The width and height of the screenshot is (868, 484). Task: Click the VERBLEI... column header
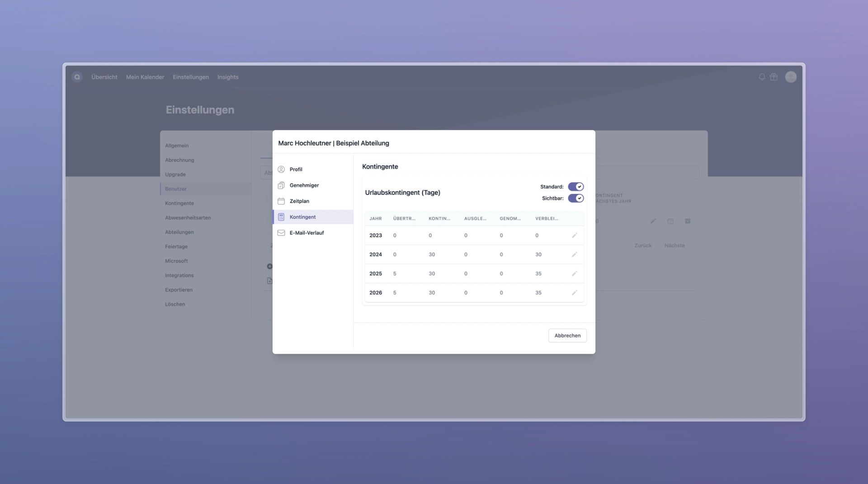point(547,219)
